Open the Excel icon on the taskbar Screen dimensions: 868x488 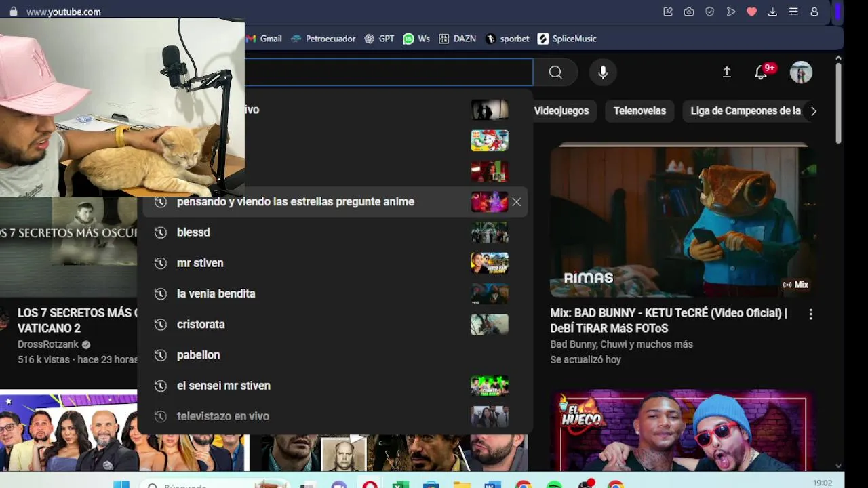(401, 484)
